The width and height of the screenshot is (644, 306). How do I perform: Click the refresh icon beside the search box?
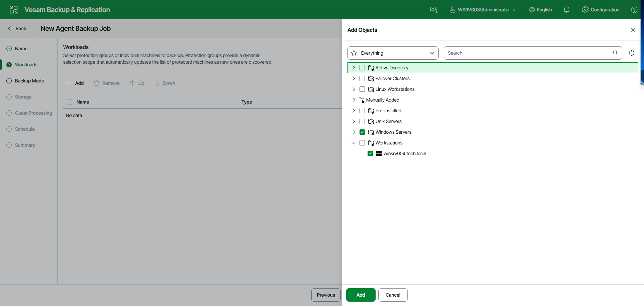(x=632, y=53)
